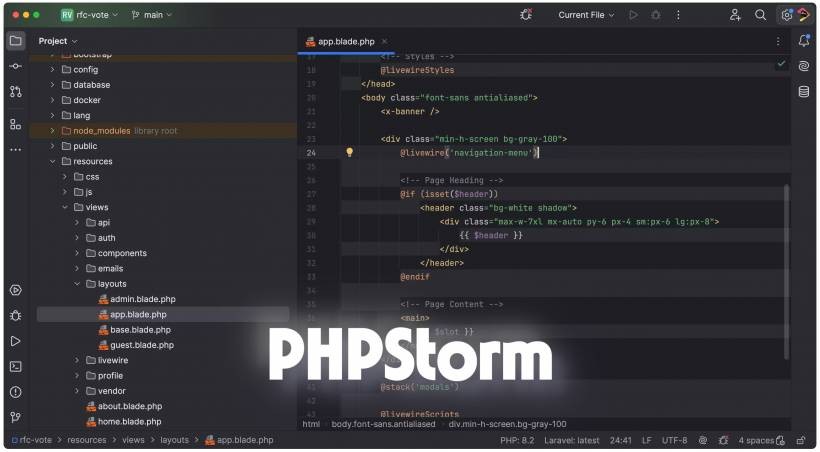Screen dimensions: 820x452
Task: Close the app.blade.php tab
Action: tap(384, 41)
